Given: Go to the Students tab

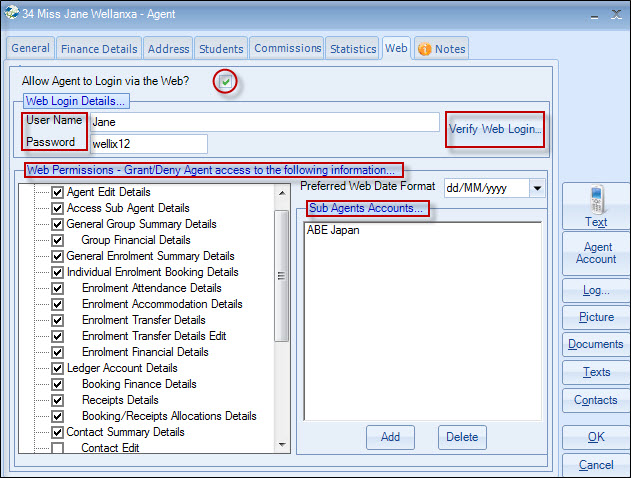Looking at the screenshot, I should coord(220,48).
